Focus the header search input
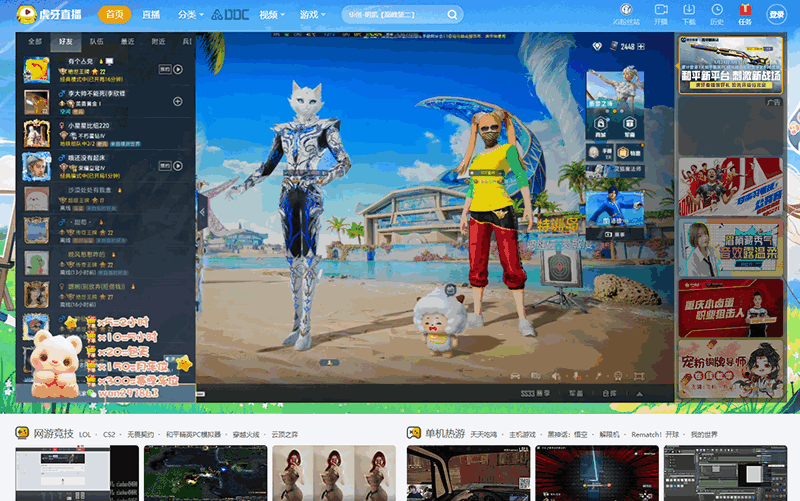The width and height of the screenshot is (800, 501). [393, 15]
